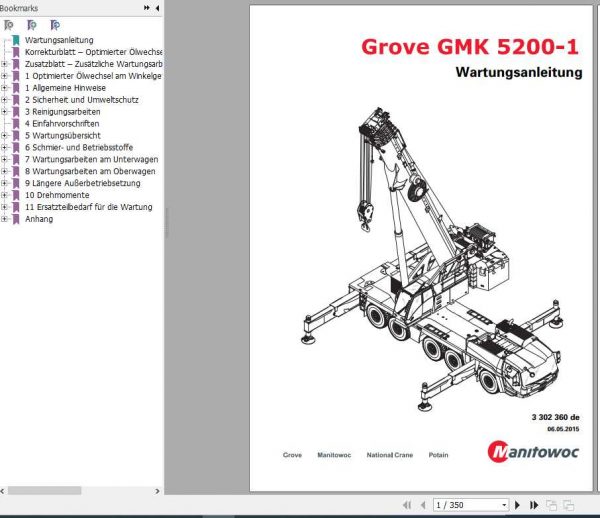Open the Wartungsanleitung bookmark
Viewport: 600px width, 518px height.
[59, 40]
